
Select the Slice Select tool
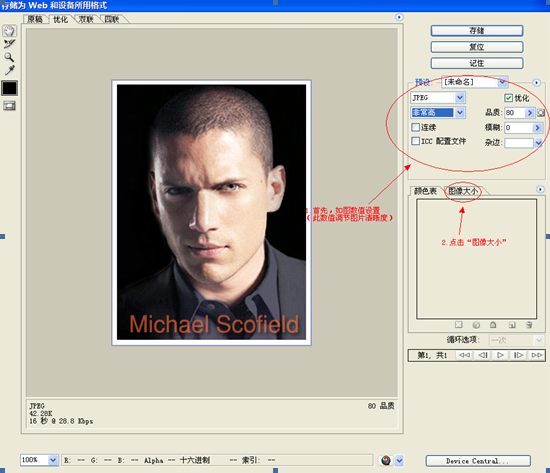click(x=9, y=44)
